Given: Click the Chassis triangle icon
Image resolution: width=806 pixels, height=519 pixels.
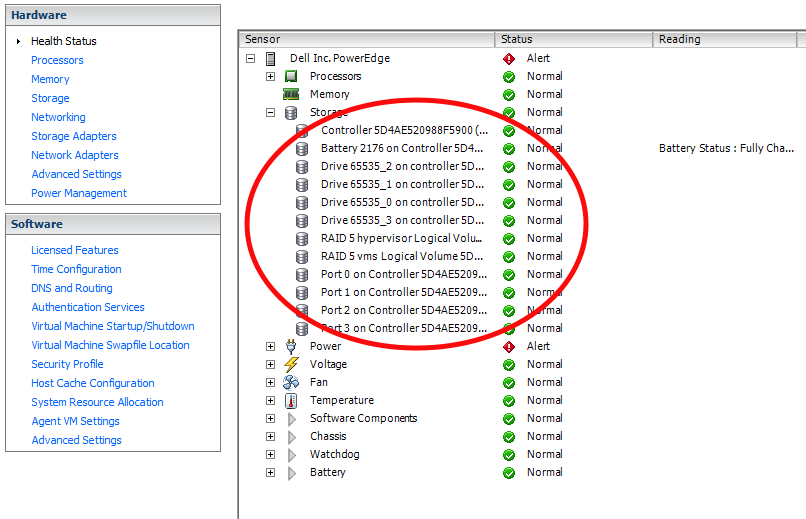Looking at the screenshot, I should [x=292, y=437].
